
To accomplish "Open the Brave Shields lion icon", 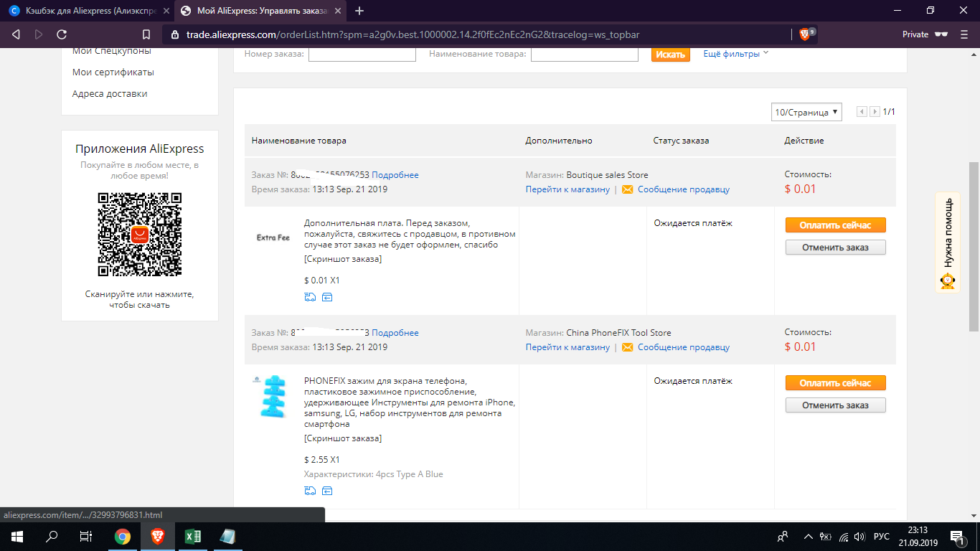I will tap(804, 34).
